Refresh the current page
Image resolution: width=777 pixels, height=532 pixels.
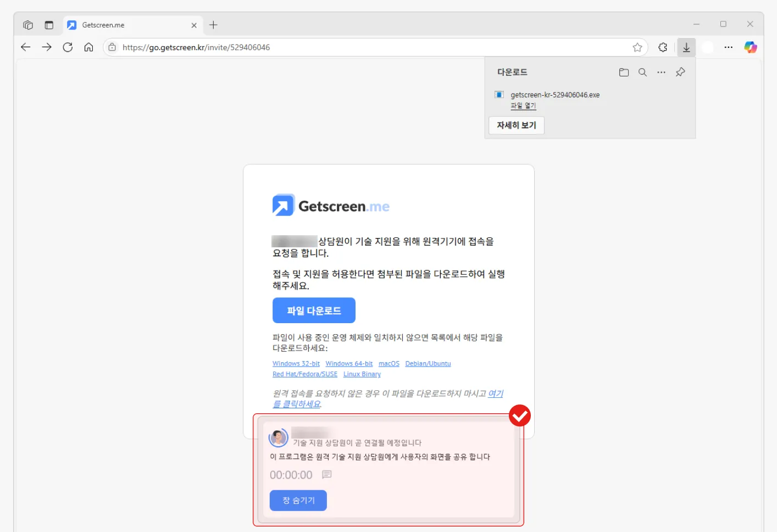click(68, 47)
